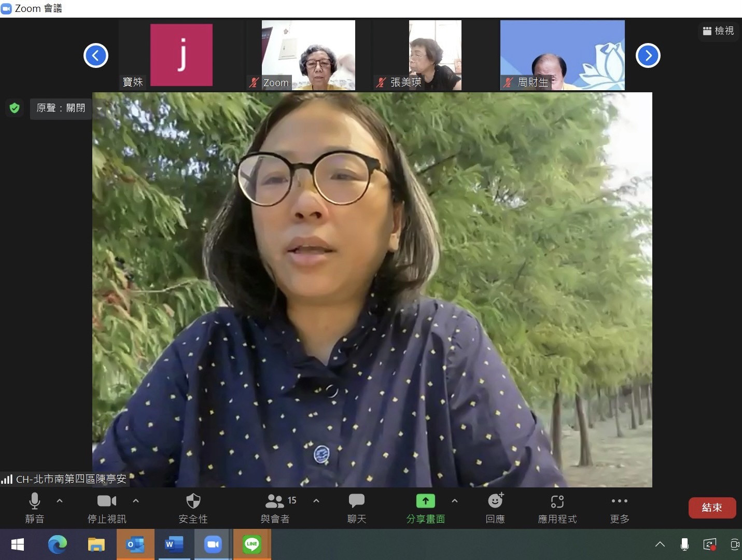Show next participants with right arrow

point(648,55)
